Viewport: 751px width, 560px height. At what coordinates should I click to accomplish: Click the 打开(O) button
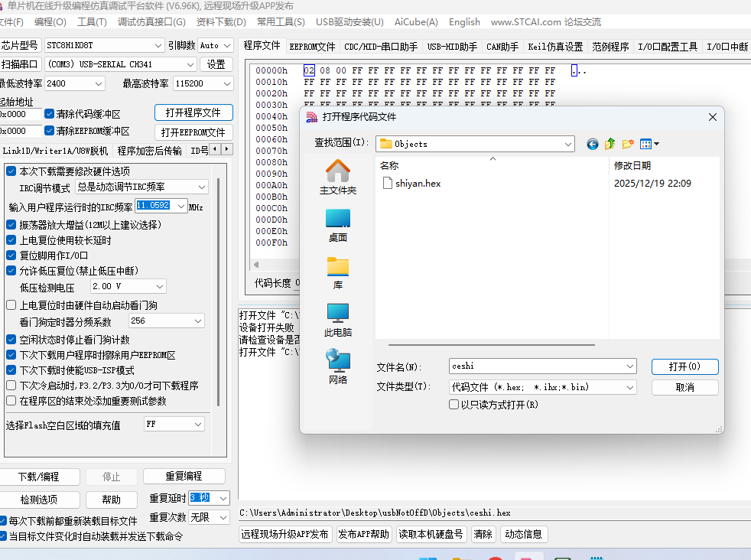tap(684, 366)
